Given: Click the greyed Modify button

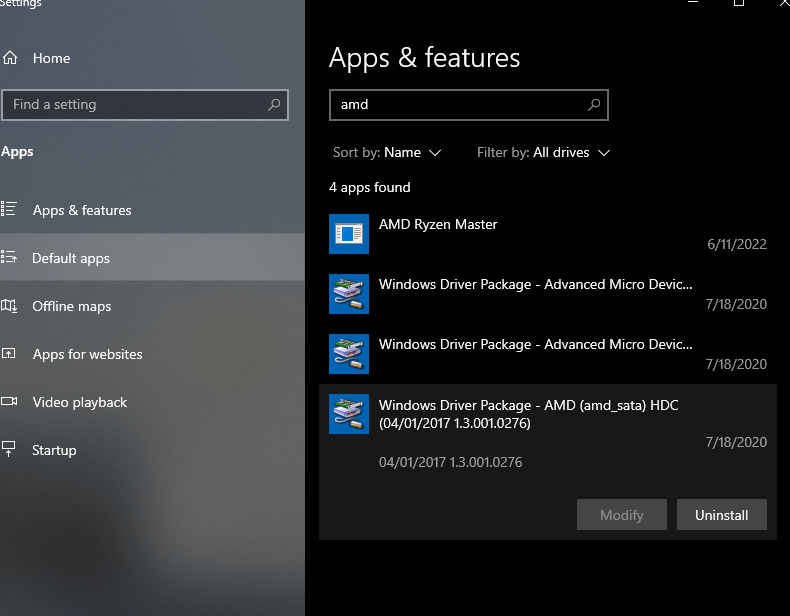Looking at the screenshot, I should pyautogui.click(x=622, y=515).
